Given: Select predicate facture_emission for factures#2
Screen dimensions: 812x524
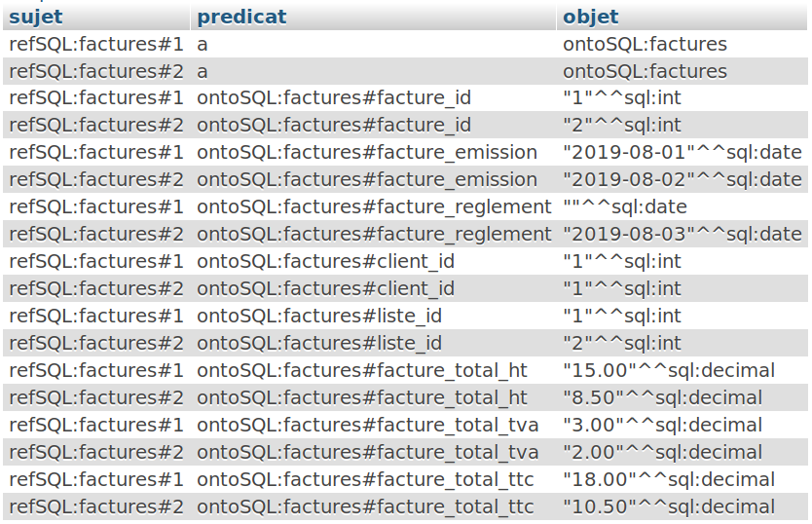Looking at the screenshot, I should 367,180.
